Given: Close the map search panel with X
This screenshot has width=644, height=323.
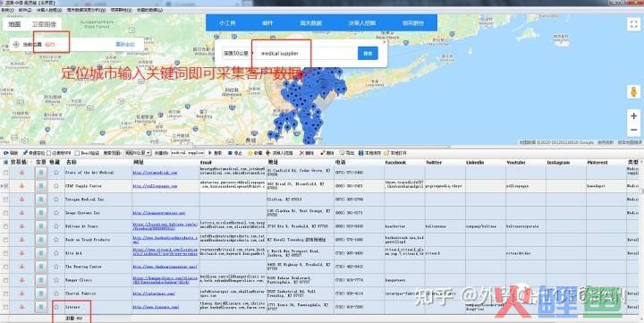Looking at the screenshot, I should [x=384, y=41].
